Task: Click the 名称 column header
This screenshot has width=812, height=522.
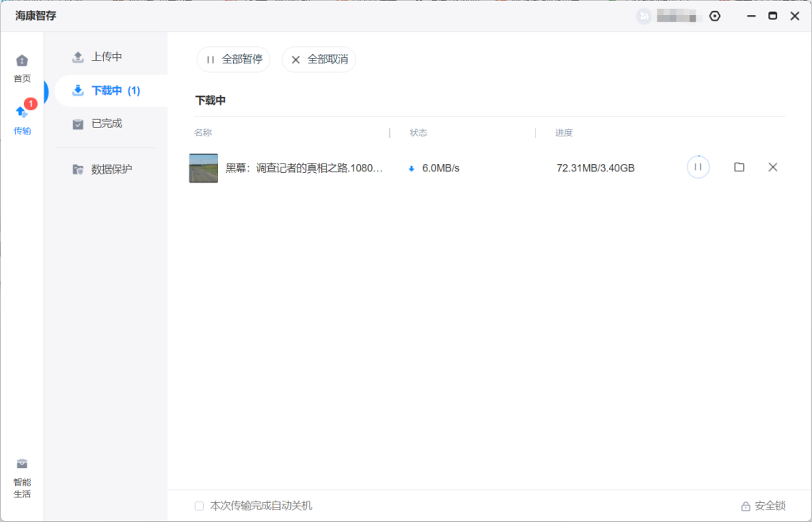Action: tap(203, 132)
